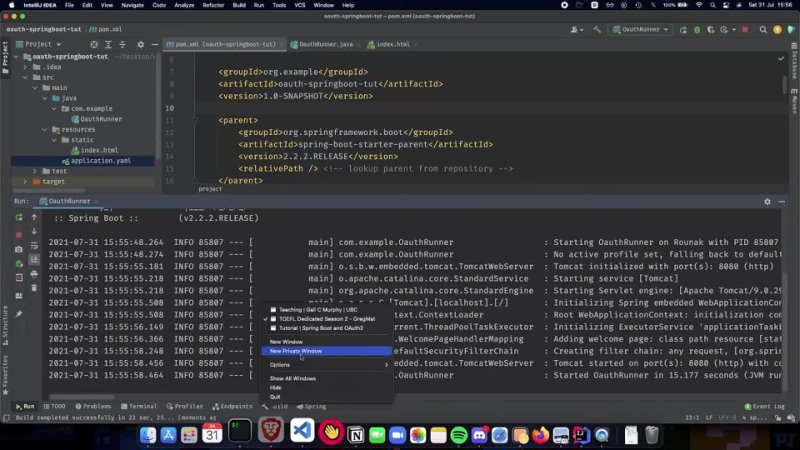Run with coverage icon in toolbar
This screenshot has height=450, width=800.
tap(711, 30)
